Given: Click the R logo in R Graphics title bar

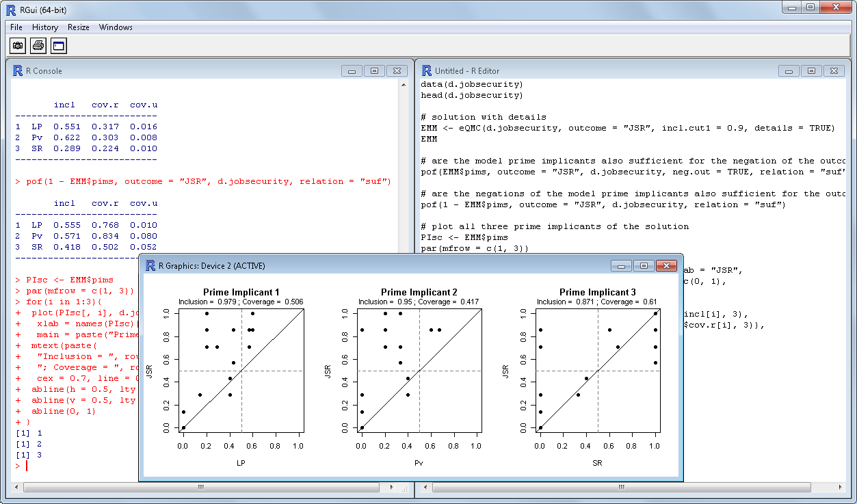Looking at the screenshot, I should tap(150, 265).
